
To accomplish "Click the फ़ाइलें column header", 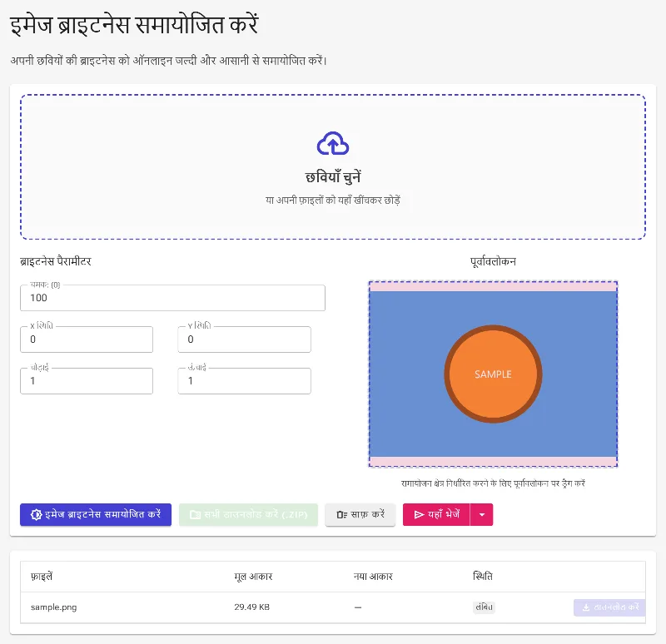I will click(x=42, y=577).
